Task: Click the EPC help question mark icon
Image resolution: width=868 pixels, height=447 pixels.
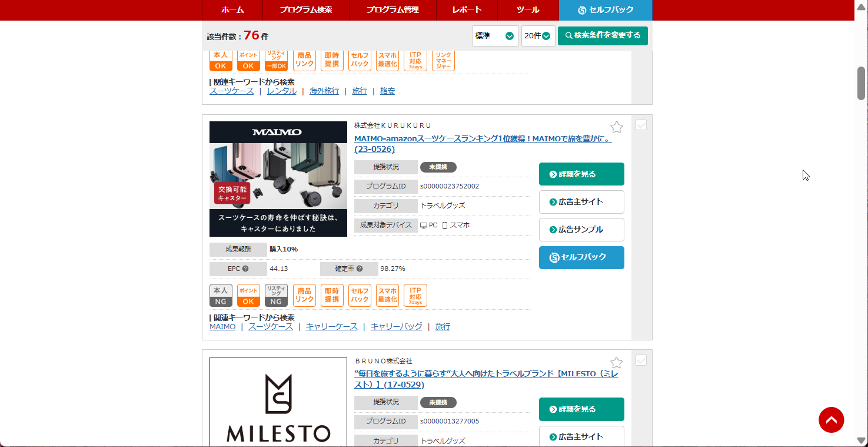Action: (245, 269)
